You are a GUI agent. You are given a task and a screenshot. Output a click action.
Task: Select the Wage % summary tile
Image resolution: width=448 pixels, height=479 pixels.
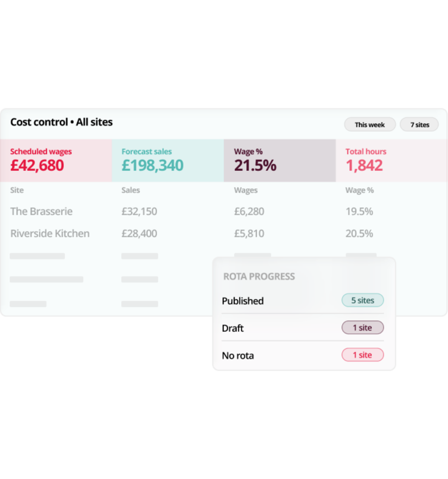click(280, 161)
